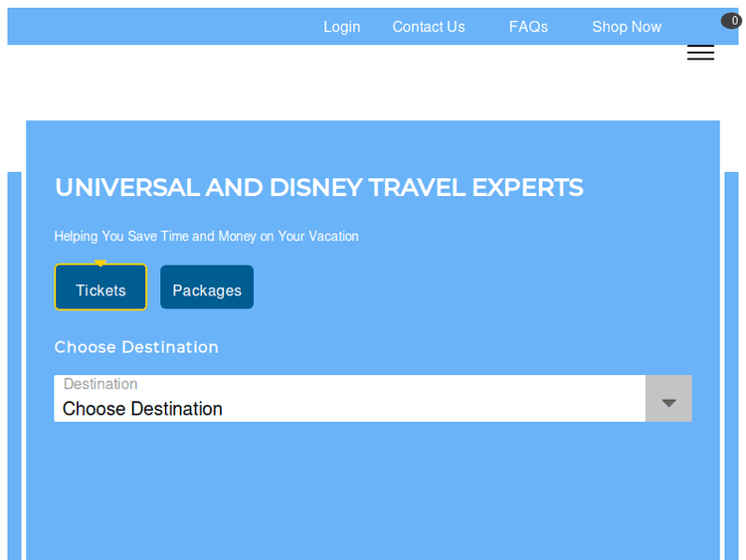Open the Contact Us page
Image resolution: width=746 pixels, height=560 pixels.
(428, 27)
